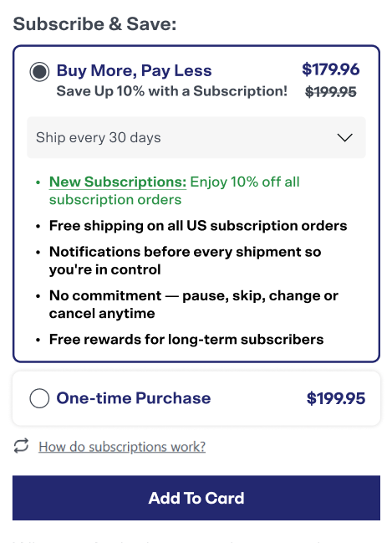Click the subscription cycle arrows icon
This screenshot has width=392, height=543.
coord(22,446)
